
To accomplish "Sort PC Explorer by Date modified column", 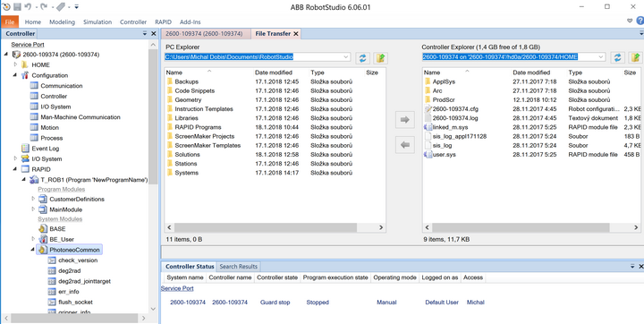I will [274, 72].
